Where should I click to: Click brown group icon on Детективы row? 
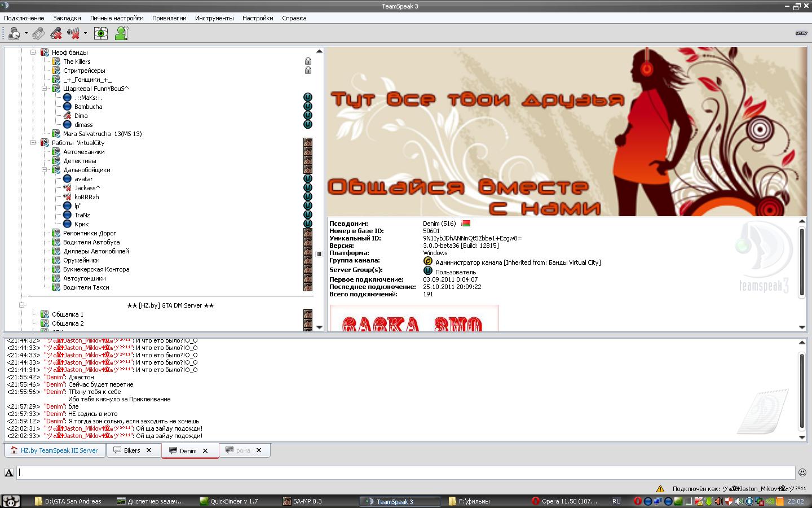[308, 161]
